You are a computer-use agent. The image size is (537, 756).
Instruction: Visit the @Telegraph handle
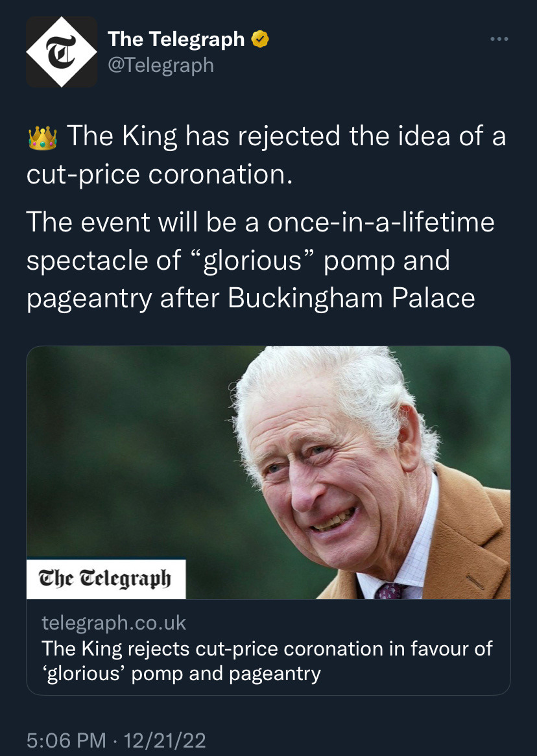click(x=161, y=65)
